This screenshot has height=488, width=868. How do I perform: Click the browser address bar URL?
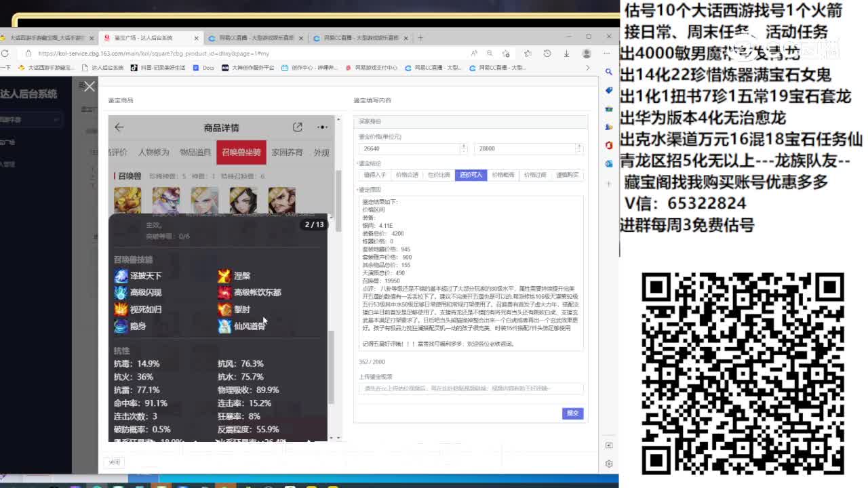pyautogui.click(x=154, y=54)
